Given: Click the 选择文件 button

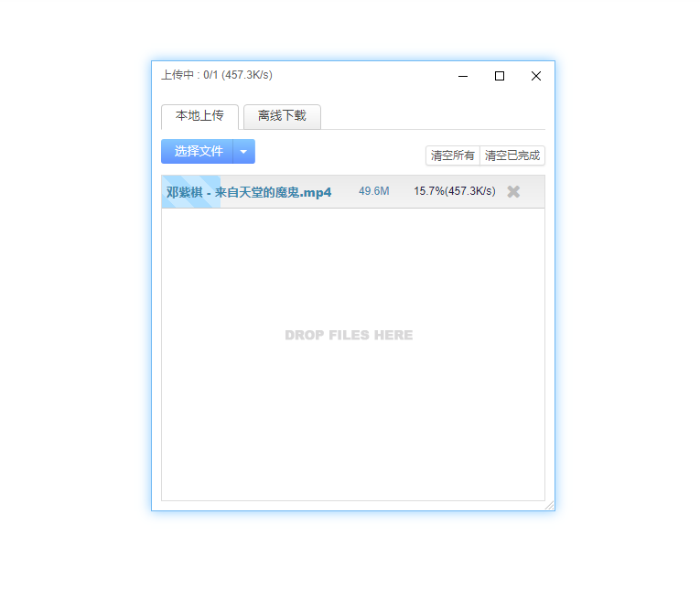Looking at the screenshot, I should pyautogui.click(x=198, y=152).
